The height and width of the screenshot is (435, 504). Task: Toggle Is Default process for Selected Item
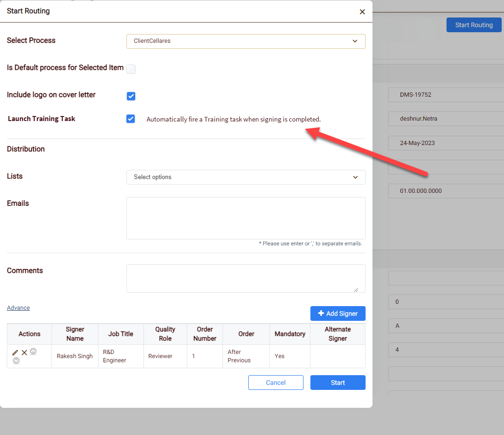coord(131,69)
